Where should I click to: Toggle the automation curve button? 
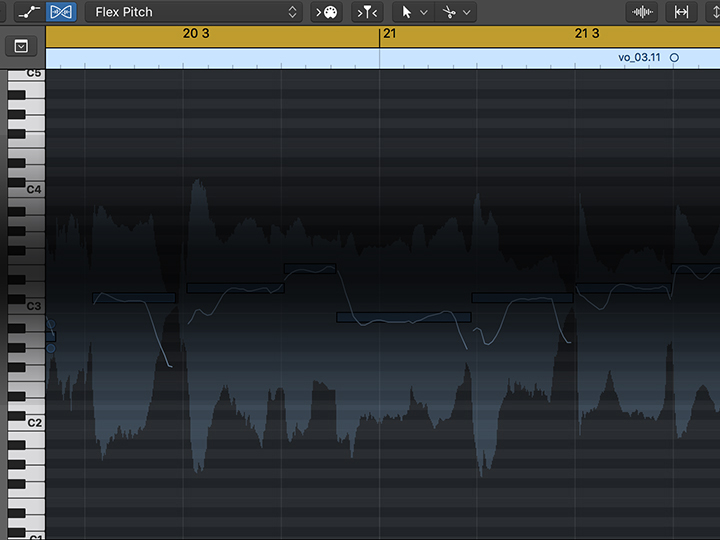tap(25, 12)
